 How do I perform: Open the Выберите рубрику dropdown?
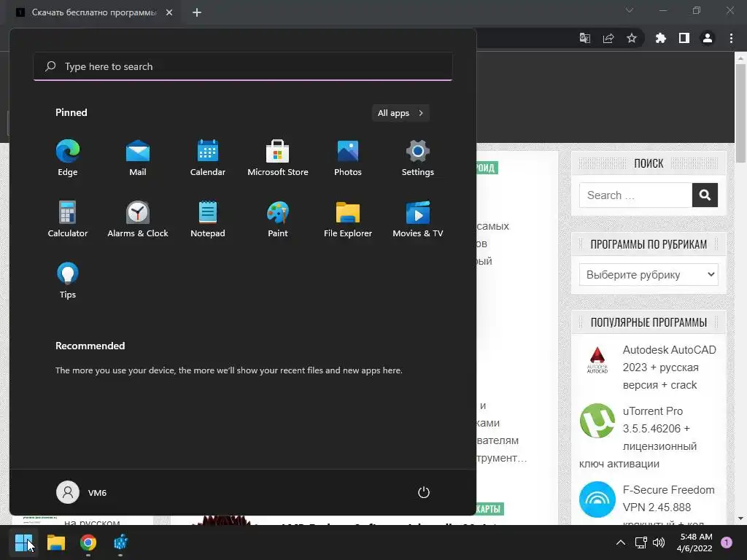649,275
